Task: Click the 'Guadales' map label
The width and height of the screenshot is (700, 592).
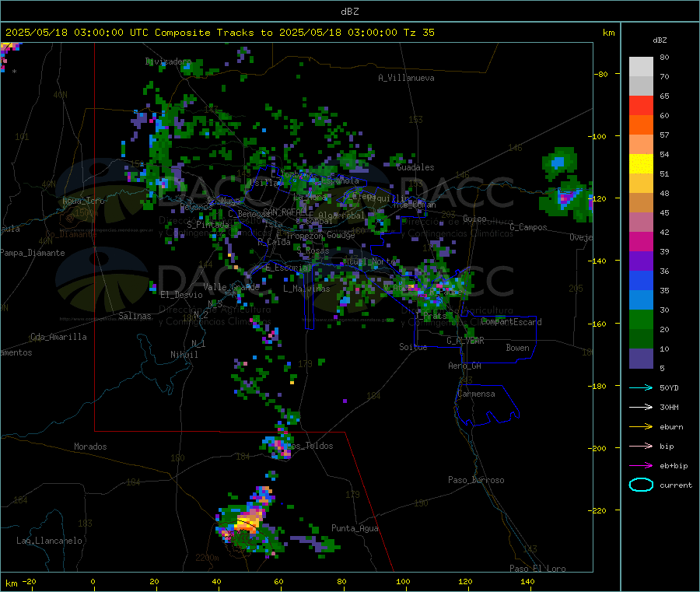Action: [x=415, y=167]
